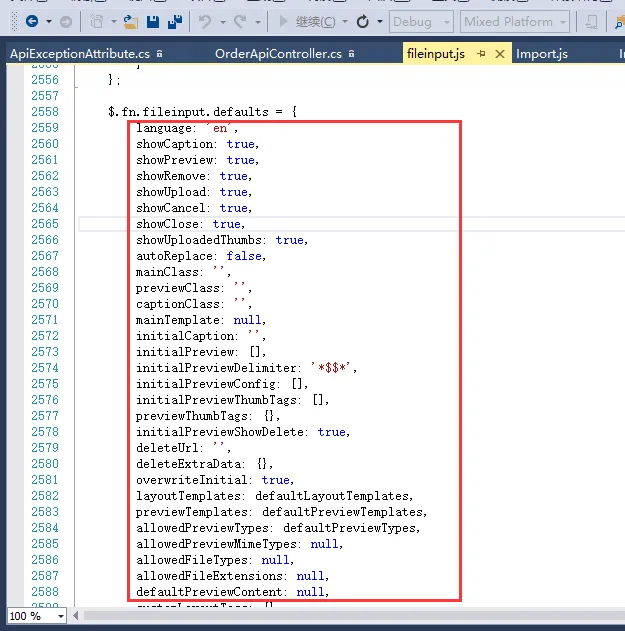Click the 'initialPreviewDelimiter' line
Image resolution: width=625 pixels, height=631 pixels.
coord(246,368)
